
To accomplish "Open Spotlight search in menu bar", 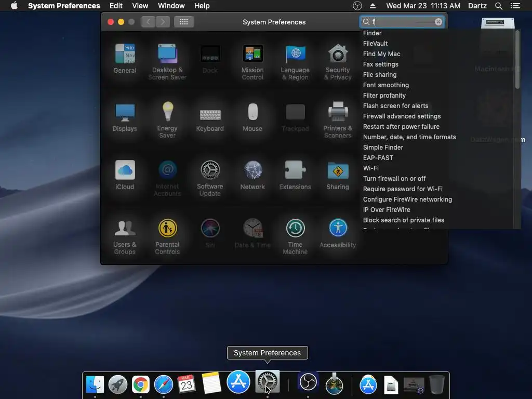I will point(498,6).
